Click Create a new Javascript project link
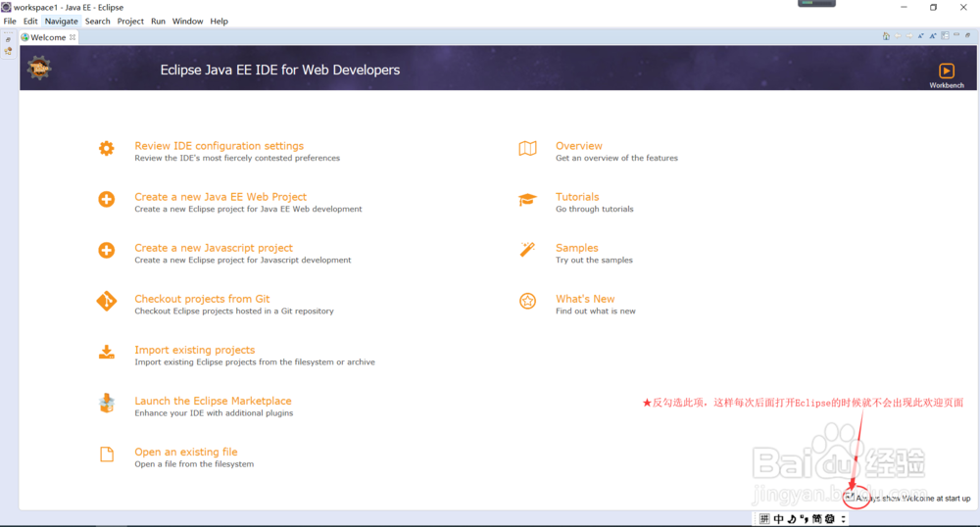This screenshot has width=980, height=527. coord(214,248)
